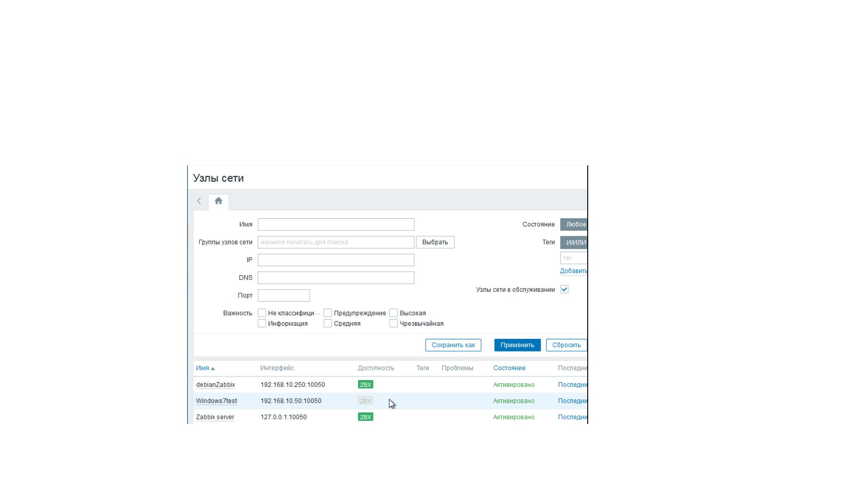Click the Добавить tag link

pos(573,271)
